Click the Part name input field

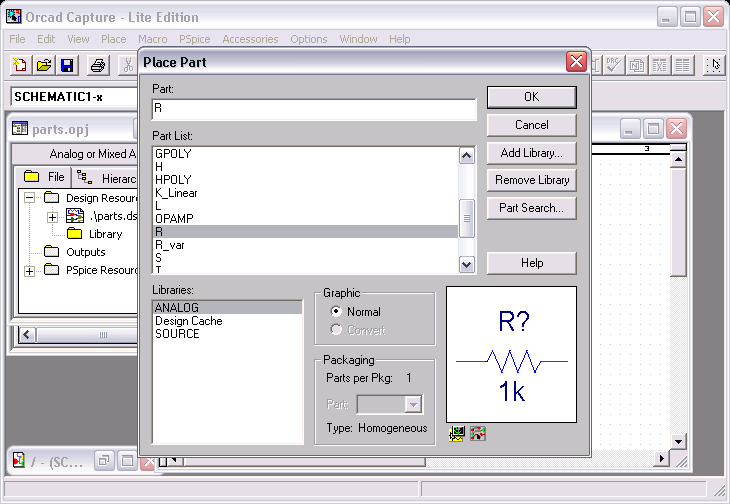click(314, 109)
